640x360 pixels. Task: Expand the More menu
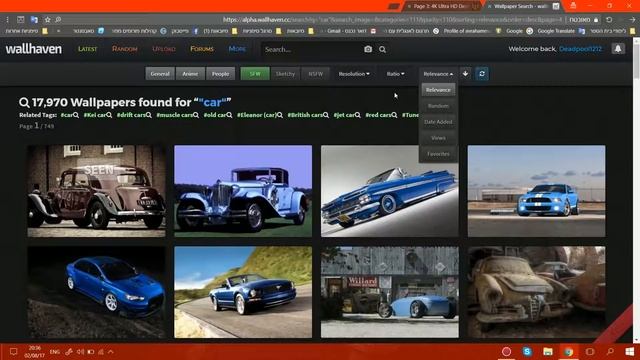tap(237, 49)
